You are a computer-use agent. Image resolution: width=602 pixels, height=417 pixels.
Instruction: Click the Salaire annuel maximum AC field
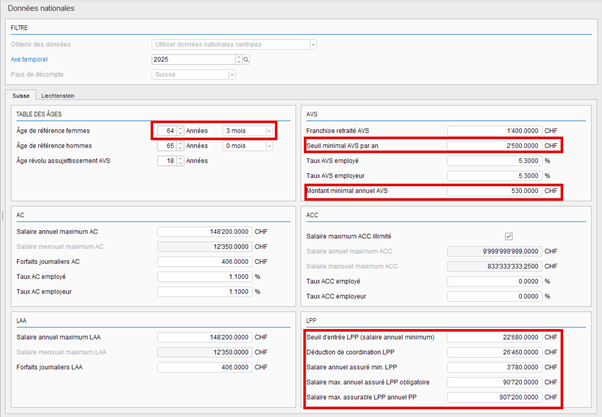(205, 232)
